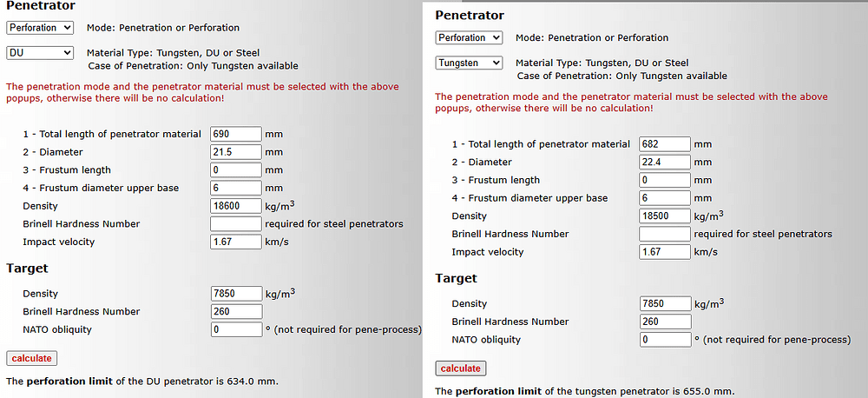This screenshot has width=868, height=398.
Task: Open the DU material type dropdown
Action: tap(40, 53)
